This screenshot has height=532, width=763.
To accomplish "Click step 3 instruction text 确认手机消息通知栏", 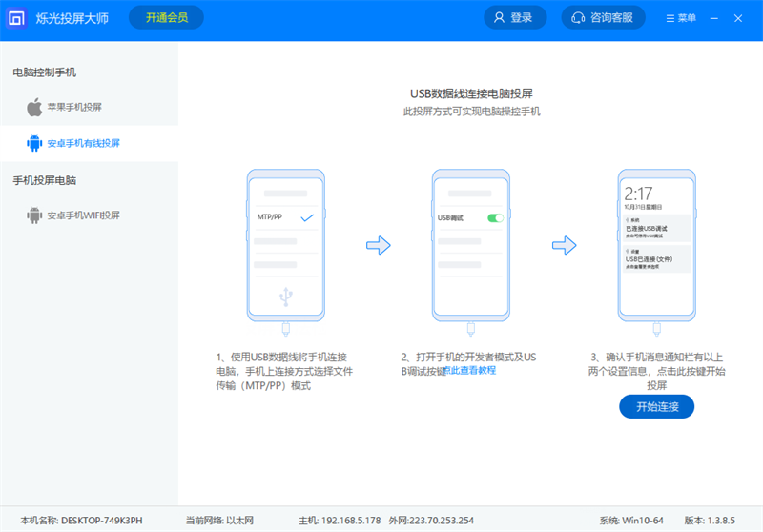I will click(656, 372).
